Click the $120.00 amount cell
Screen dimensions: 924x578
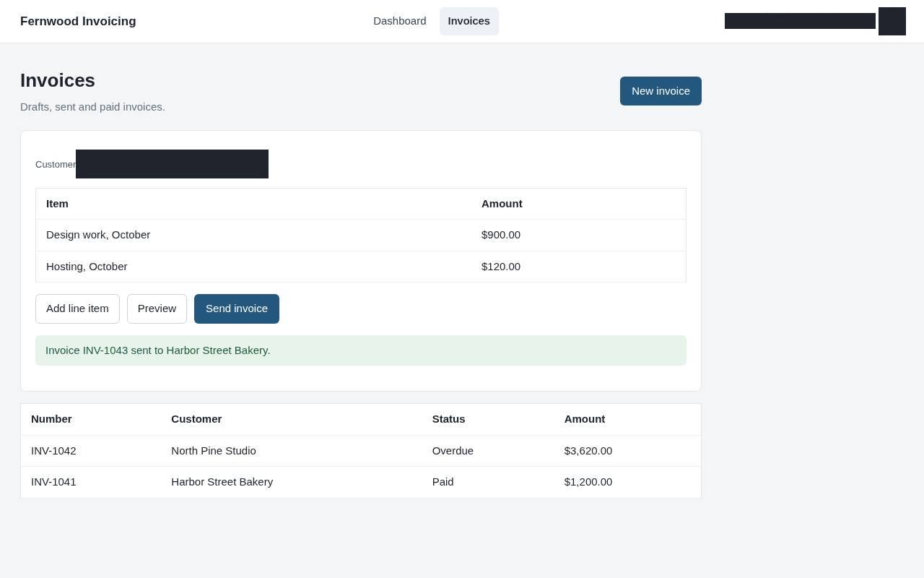501,267
